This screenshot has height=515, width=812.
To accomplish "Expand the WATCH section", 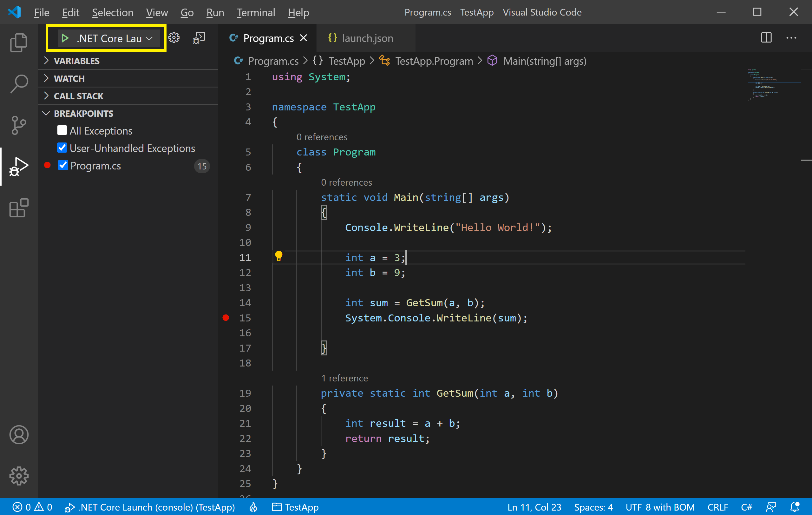I will pos(46,77).
